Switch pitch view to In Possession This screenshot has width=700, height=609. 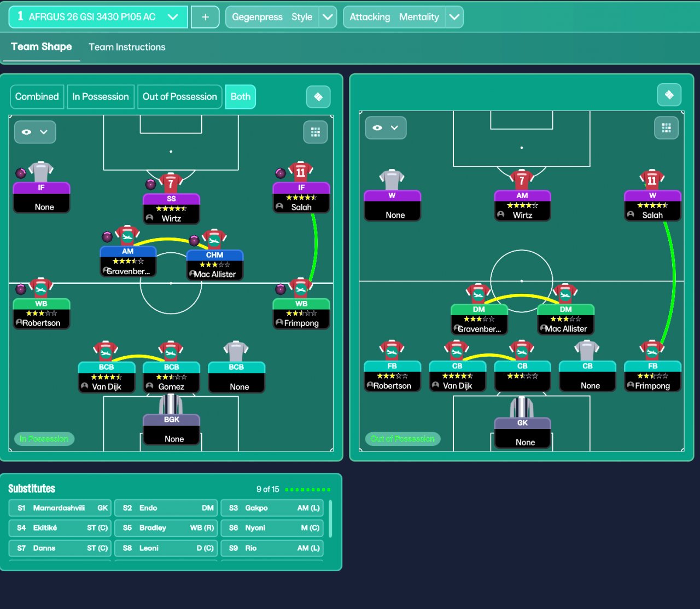pos(101,97)
